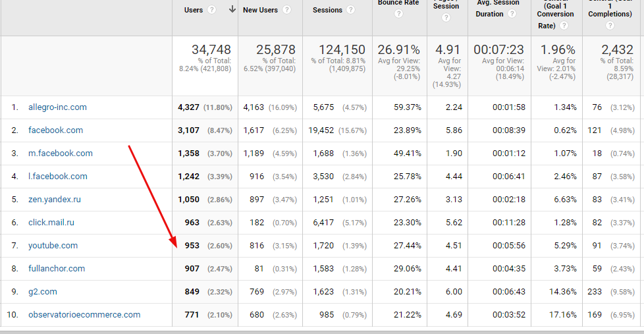Image resolution: width=644 pixels, height=334 pixels.
Task: Open help icon under Bounce Rate header
Action: [x=398, y=14]
